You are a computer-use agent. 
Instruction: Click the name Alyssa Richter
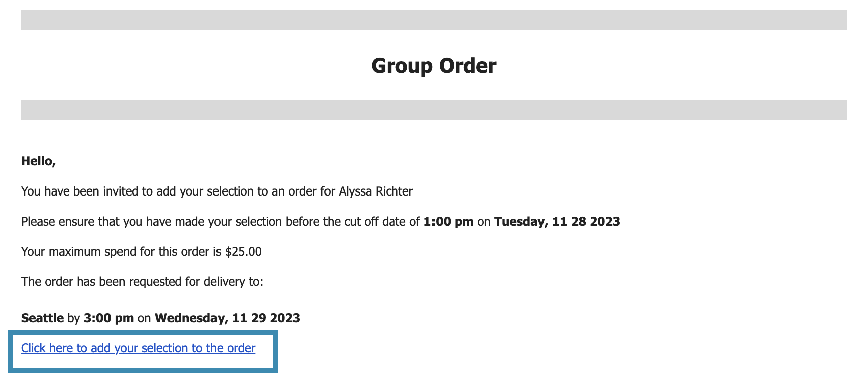point(376,191)
